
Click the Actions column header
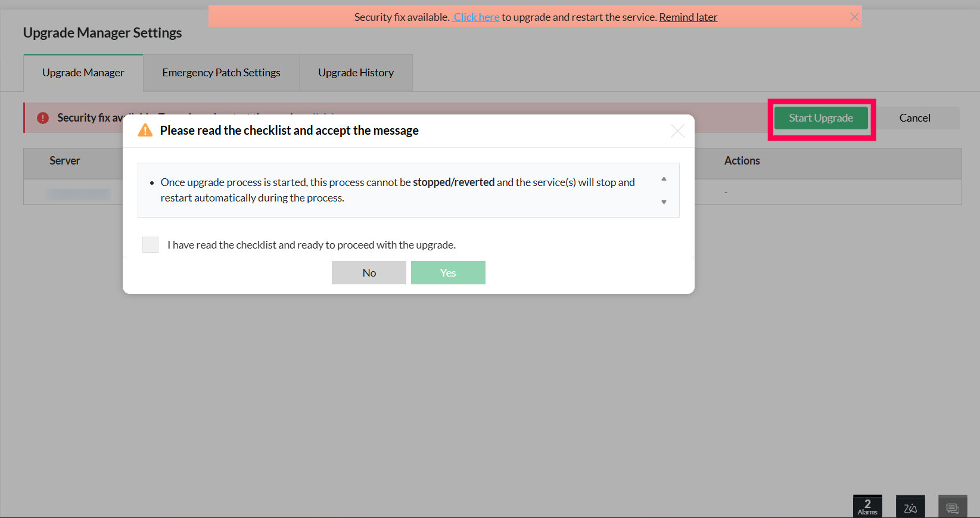(x=742, y=161)
